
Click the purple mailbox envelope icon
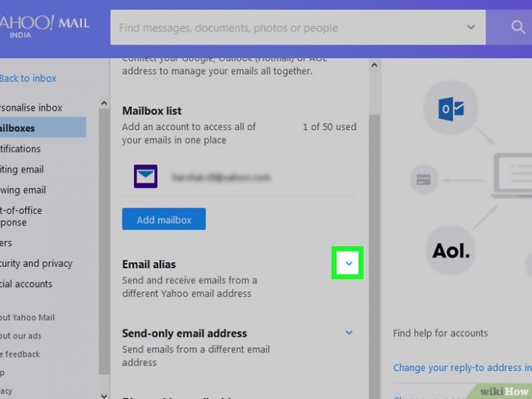145,176
